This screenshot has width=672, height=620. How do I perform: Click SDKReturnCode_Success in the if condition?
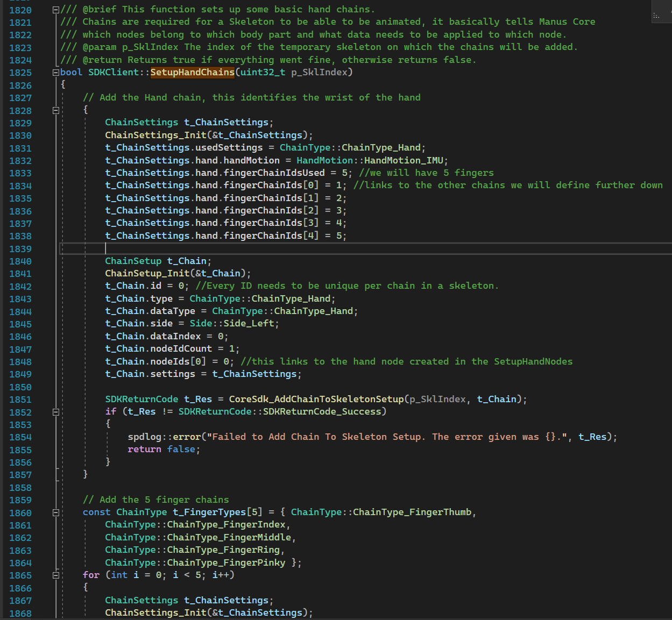click(x=322, y=411)
